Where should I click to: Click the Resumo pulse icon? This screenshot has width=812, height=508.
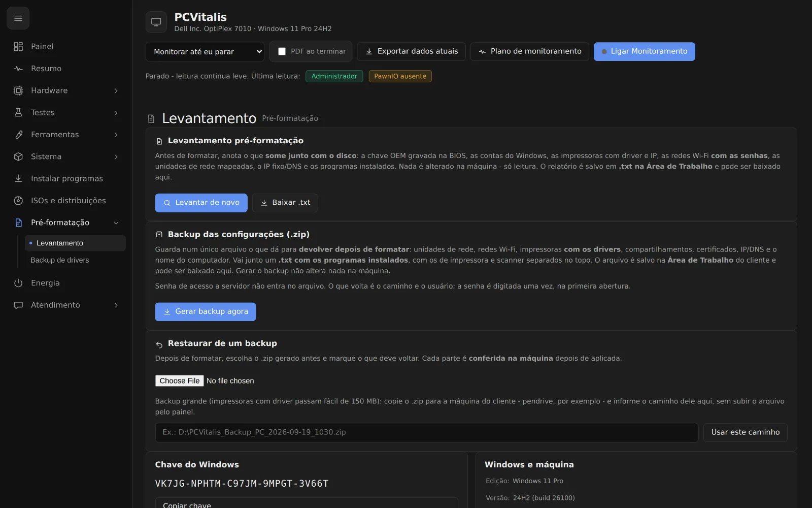coord(18,69)
